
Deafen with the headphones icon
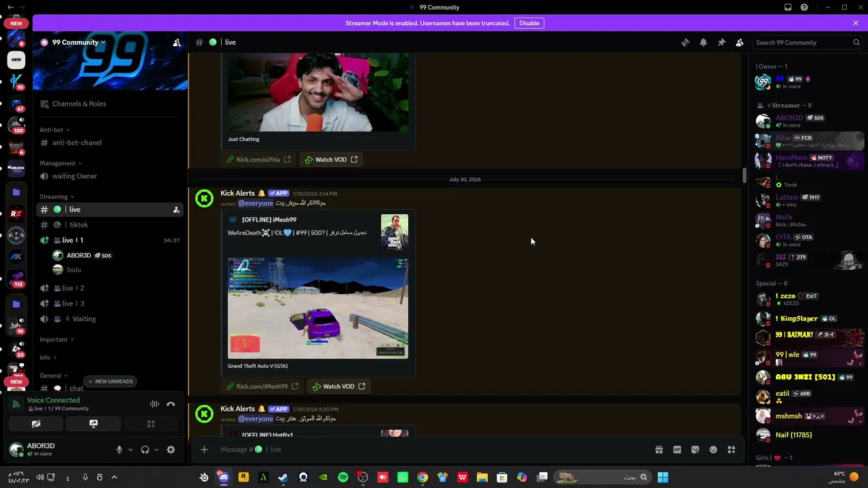point(144,449)
